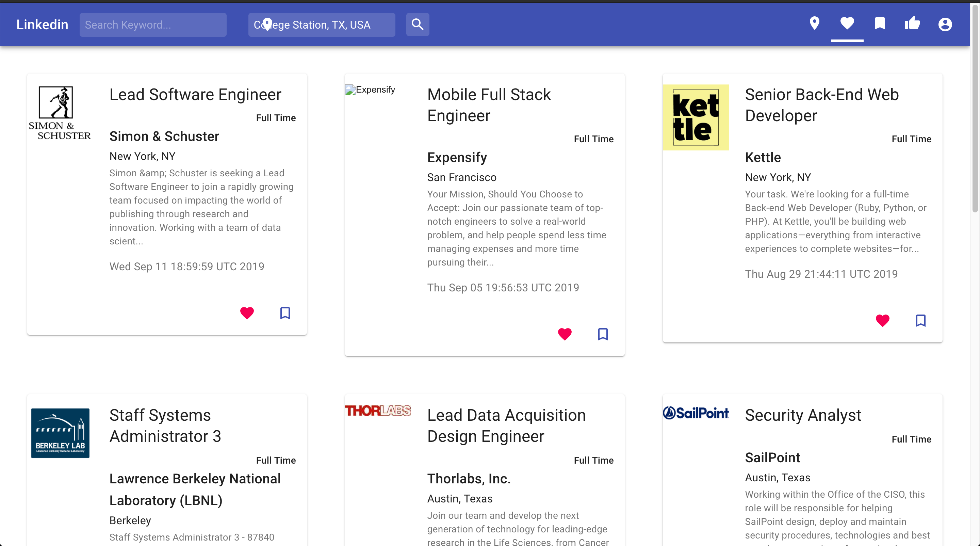Unlike the Expensify Mobile Full Stack job
The height and width of the screenshot is (546, 980).
pyautogui.click(x=565, y=334)
